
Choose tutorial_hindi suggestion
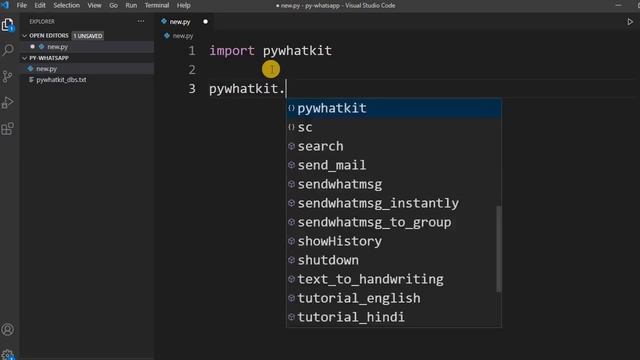[x=394, y=317]
